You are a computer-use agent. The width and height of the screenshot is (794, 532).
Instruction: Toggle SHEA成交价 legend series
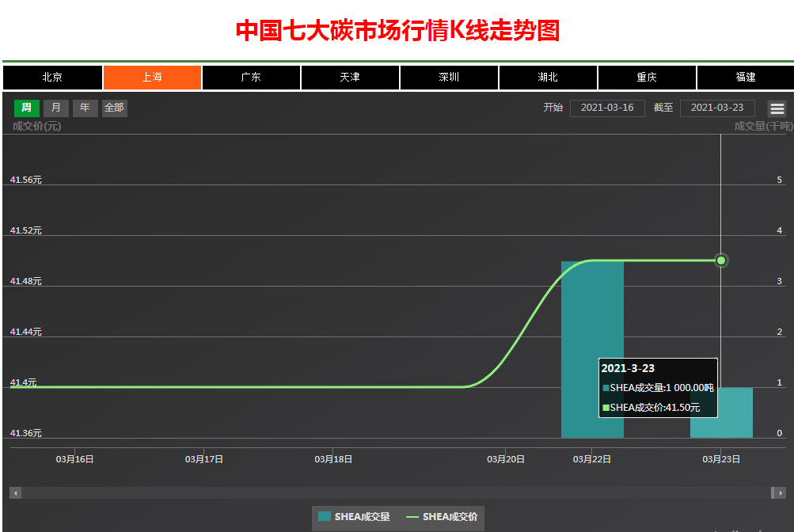(442, 517)
